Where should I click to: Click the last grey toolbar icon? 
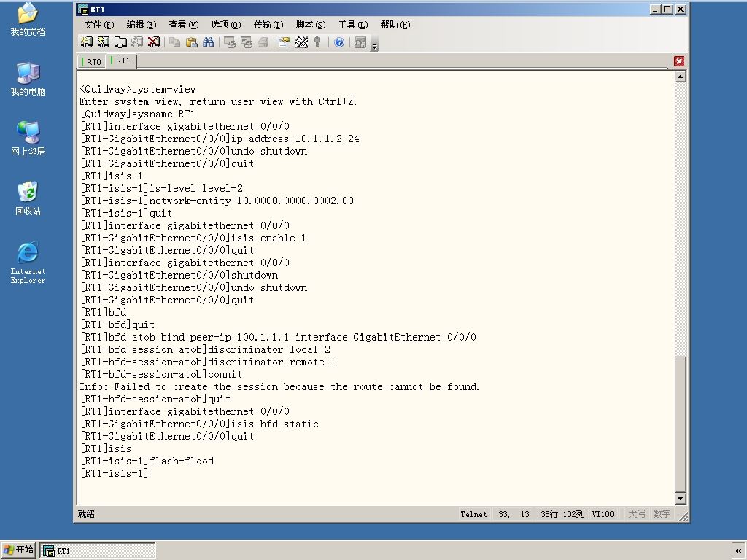[x=360, y=42]
